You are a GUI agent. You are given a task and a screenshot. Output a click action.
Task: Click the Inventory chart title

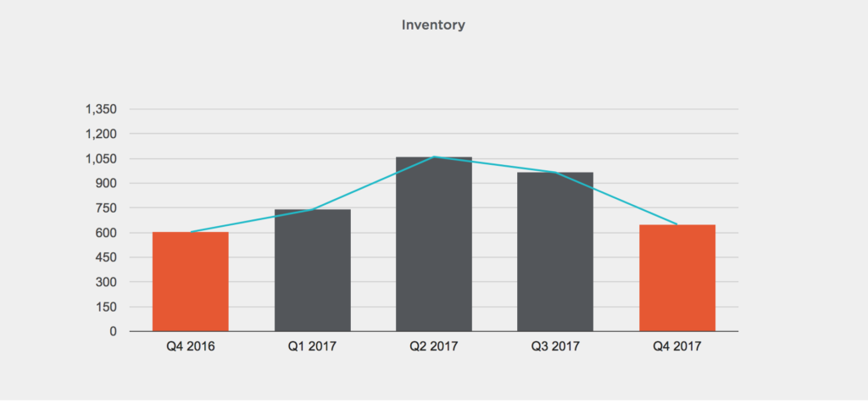tap(433, 25)
